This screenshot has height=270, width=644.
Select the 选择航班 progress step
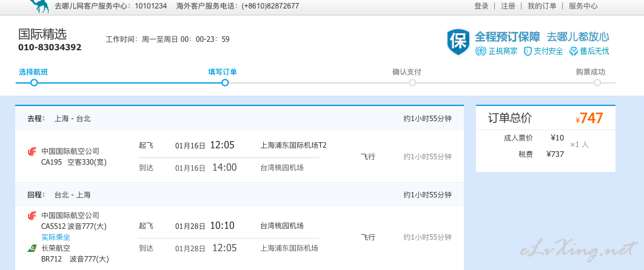point(33,72)
